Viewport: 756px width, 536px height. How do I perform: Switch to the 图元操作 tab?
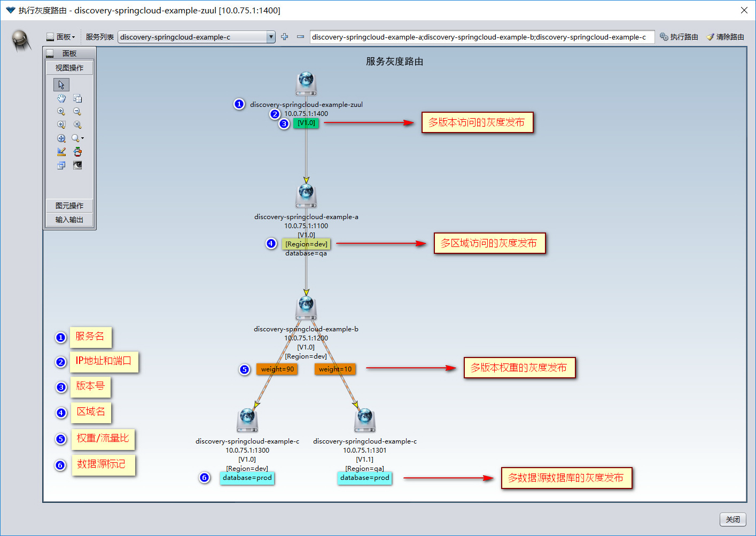69,206
